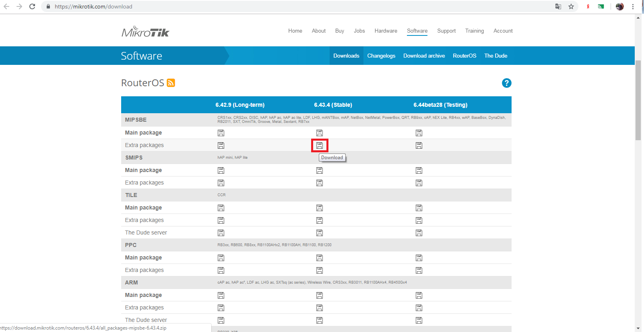Download PPC Extra packages Stable version
Image resolution: width=644 pixels, height=332 pixels.
(x=320, y=270)
